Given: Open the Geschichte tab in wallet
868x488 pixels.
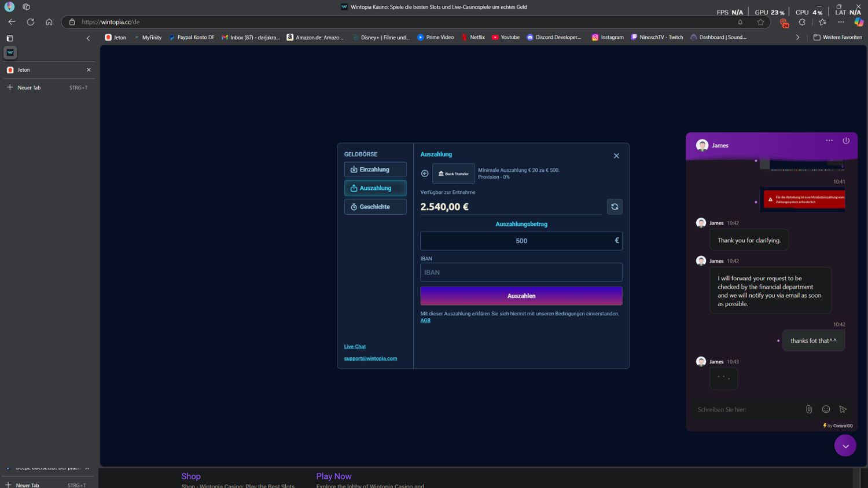Looking at the screenshot, I should [375, 207].
